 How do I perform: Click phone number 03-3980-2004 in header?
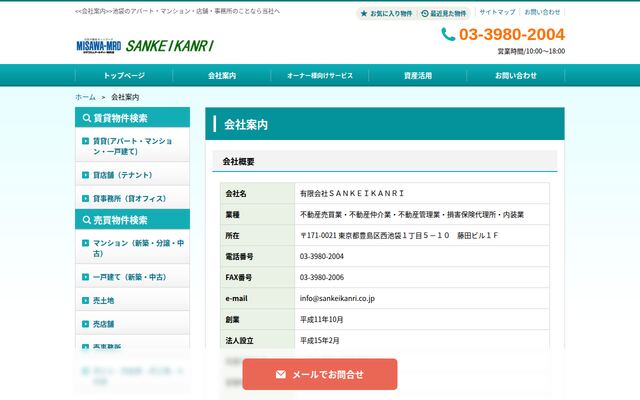[512, 34]
